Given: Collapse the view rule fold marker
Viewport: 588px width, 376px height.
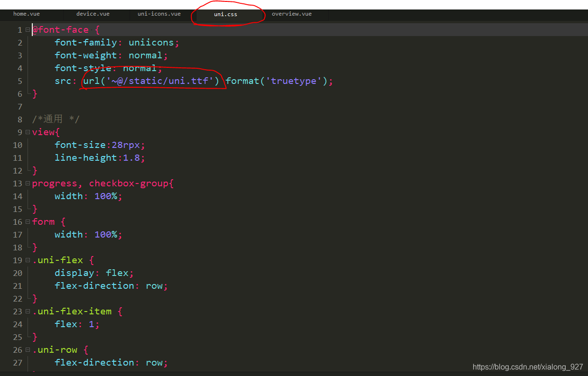Looking at the screenshot, I should pos(28,132).
